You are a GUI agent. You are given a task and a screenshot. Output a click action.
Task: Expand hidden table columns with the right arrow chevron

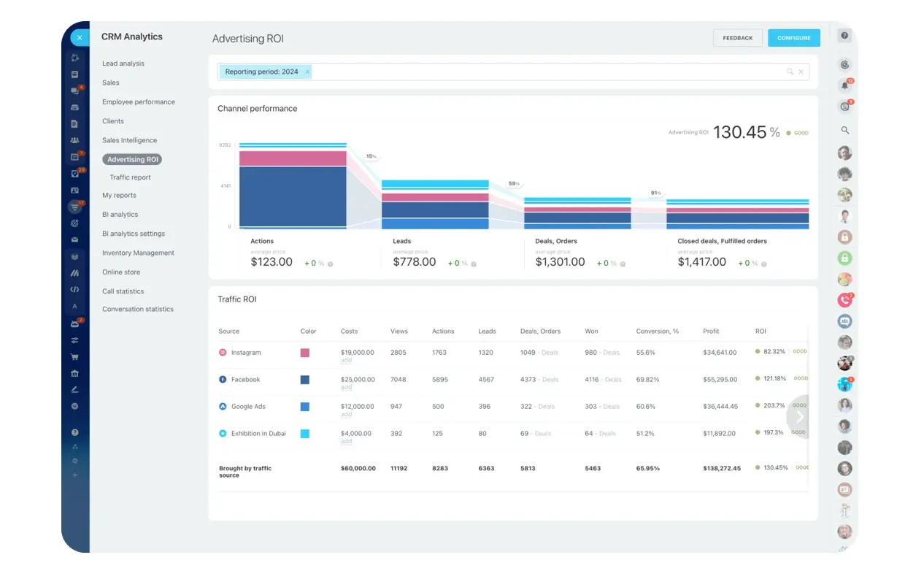800,416
